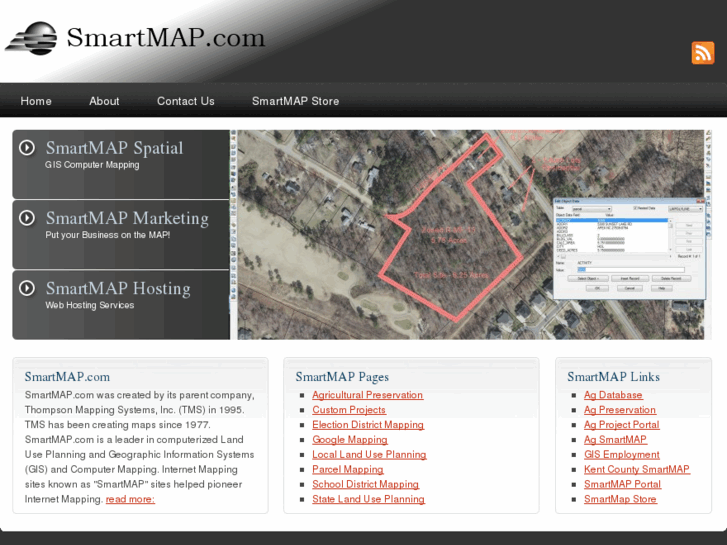Click the Ag Database link
Image resolution: width=727 pixels, height=545 pixels.
tap(613, 395)
